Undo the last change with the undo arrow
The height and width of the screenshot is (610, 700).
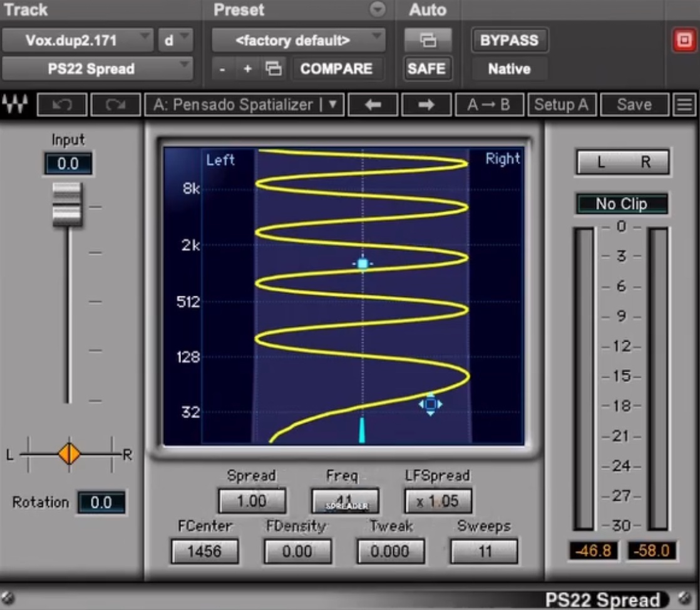click(x=63, y=105)
